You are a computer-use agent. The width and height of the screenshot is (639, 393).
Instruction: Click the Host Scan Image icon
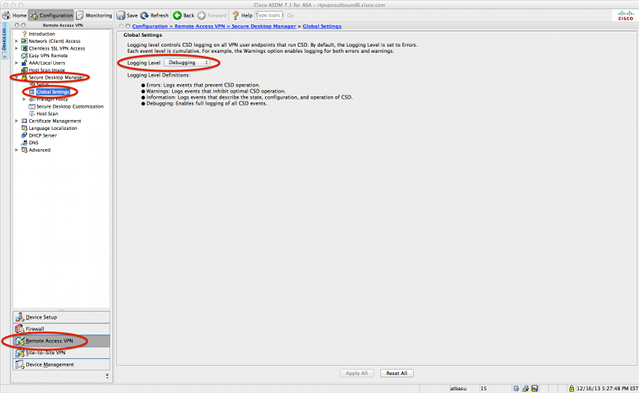tap(24, 70)
